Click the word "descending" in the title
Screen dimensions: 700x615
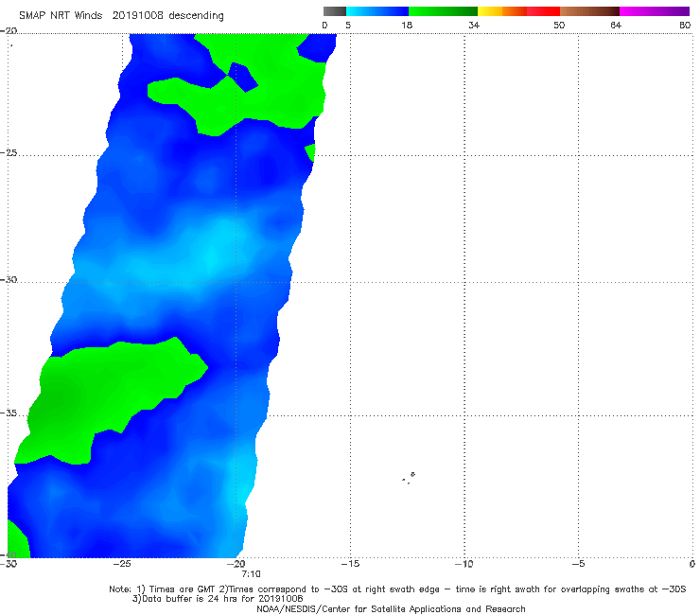197,16
